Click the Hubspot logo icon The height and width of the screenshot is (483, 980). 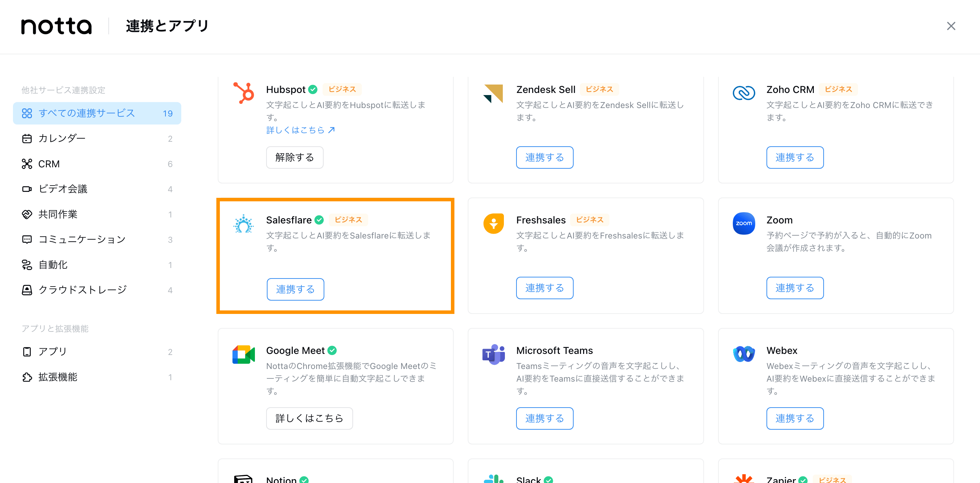[x=243, y=93]
